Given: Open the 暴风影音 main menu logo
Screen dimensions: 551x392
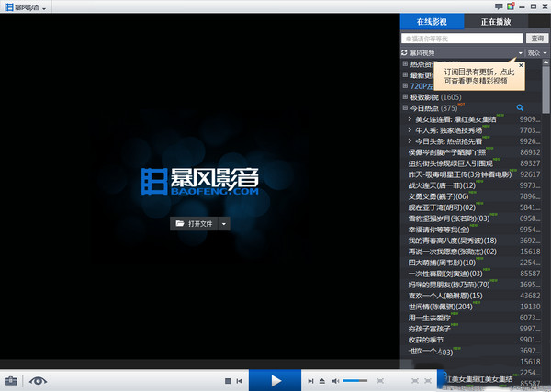Looking at the screenshot, I should click(22, 7).
